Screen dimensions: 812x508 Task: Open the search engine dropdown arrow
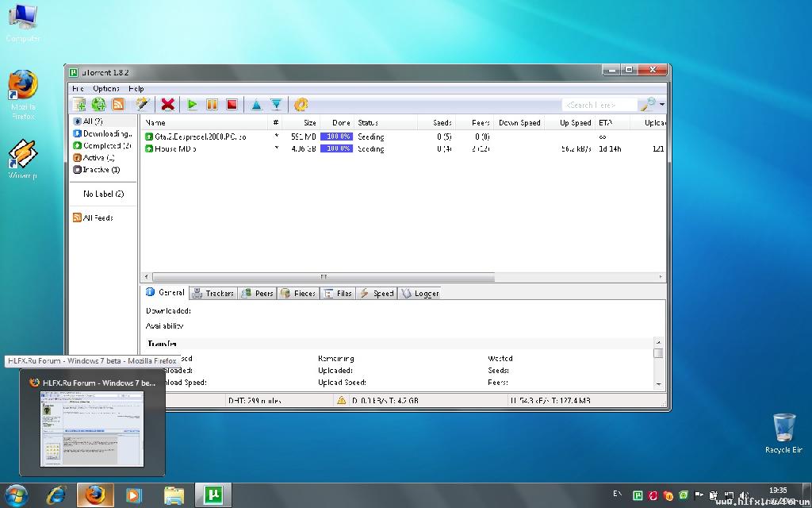[662, 105]
